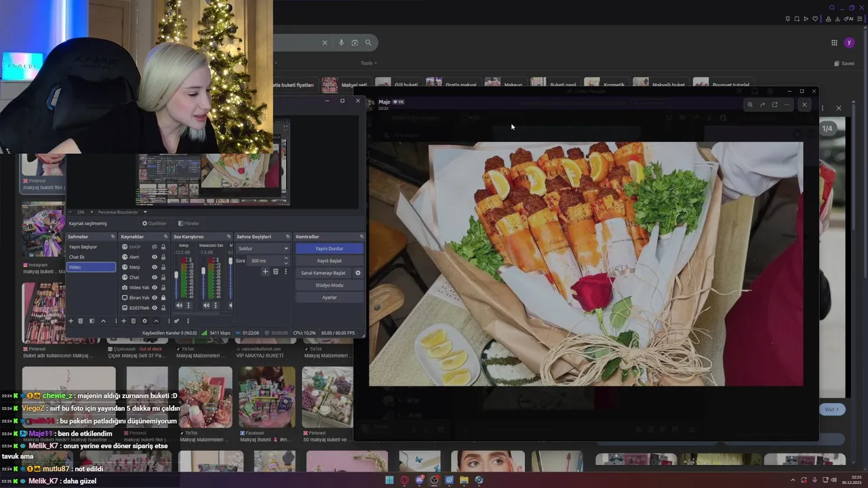The width and height of the screenshot is (868, 488).
Task: Move source up in Kaynaklar panel
Action: tap(156, 321)
